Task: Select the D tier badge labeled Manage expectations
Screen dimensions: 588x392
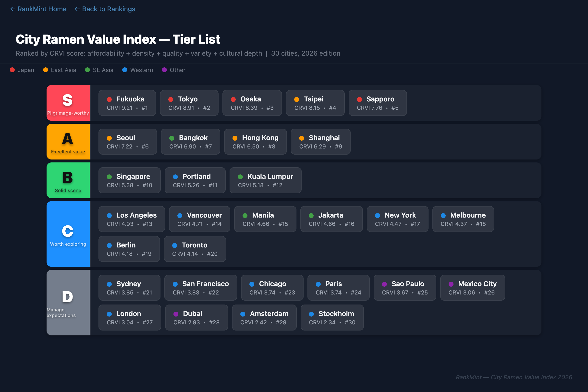Action: coord(68,303)
